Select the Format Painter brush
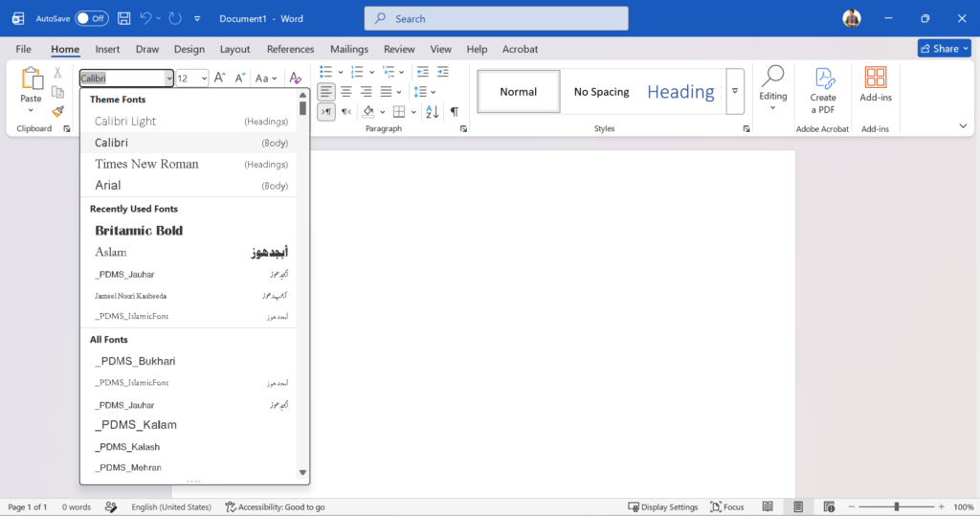 click(x=57, y=111)
